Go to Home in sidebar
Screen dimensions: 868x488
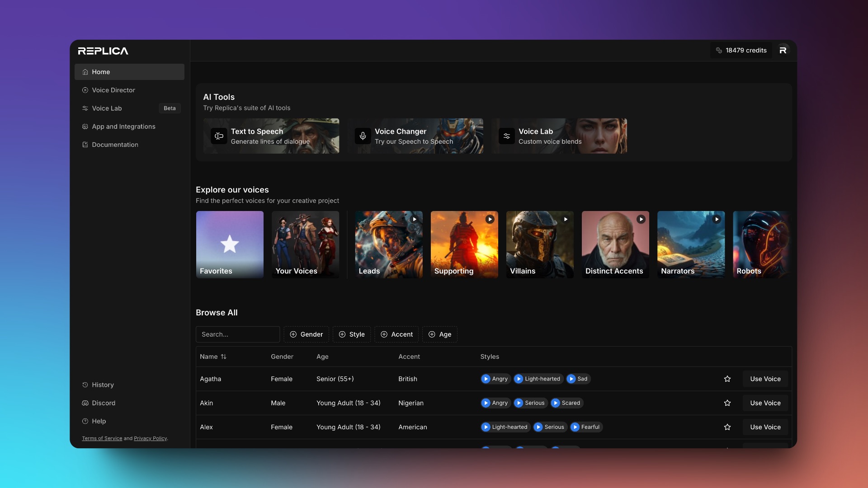tap(129, 72)
